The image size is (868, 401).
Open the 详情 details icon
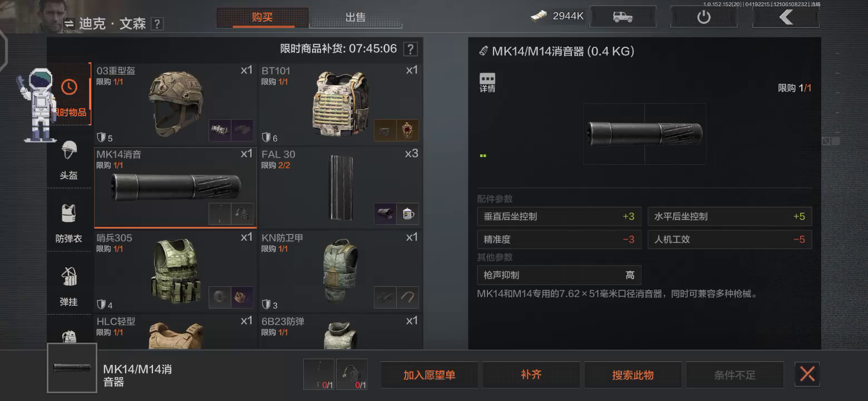tap(487, 83)
